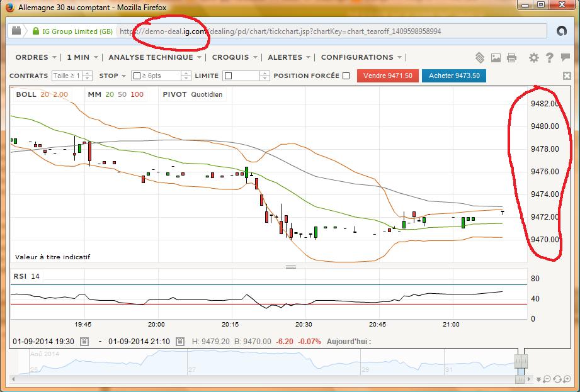Click the -0.07% change value
The image size is (580, 392).
pyautogui.click(x=310, y=342)
